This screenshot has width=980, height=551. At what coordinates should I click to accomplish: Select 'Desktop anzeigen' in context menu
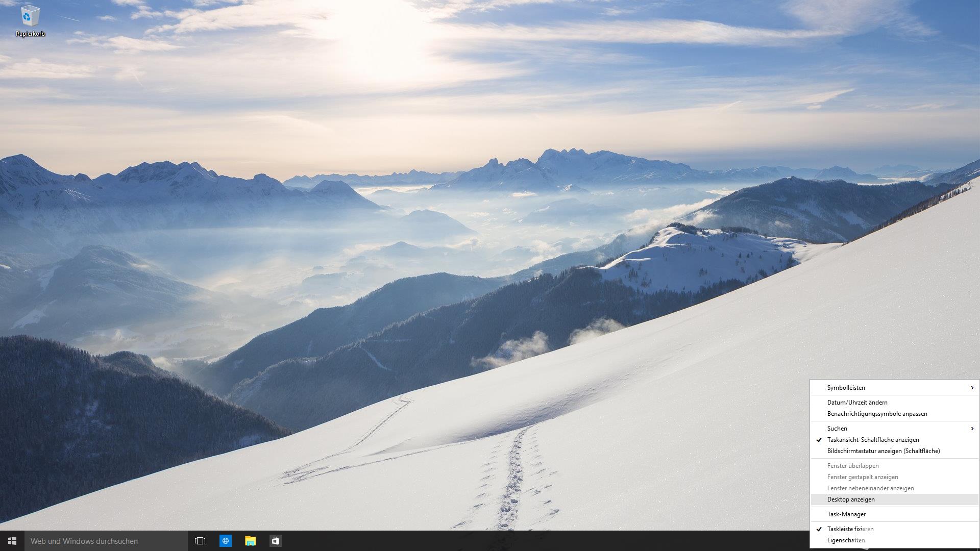point(894,499)
